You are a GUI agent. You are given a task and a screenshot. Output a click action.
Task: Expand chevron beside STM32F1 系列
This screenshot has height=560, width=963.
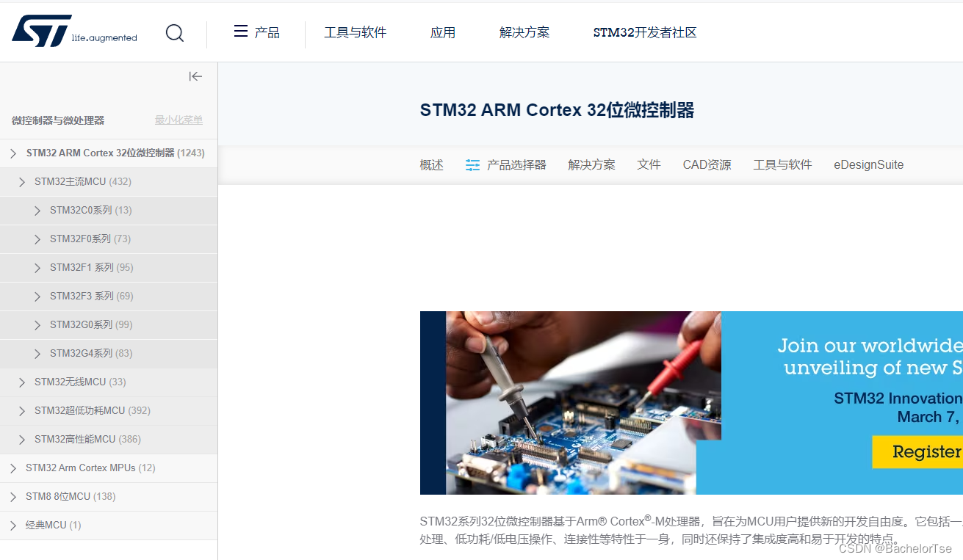pyautogui.click(x=37, y=268)
